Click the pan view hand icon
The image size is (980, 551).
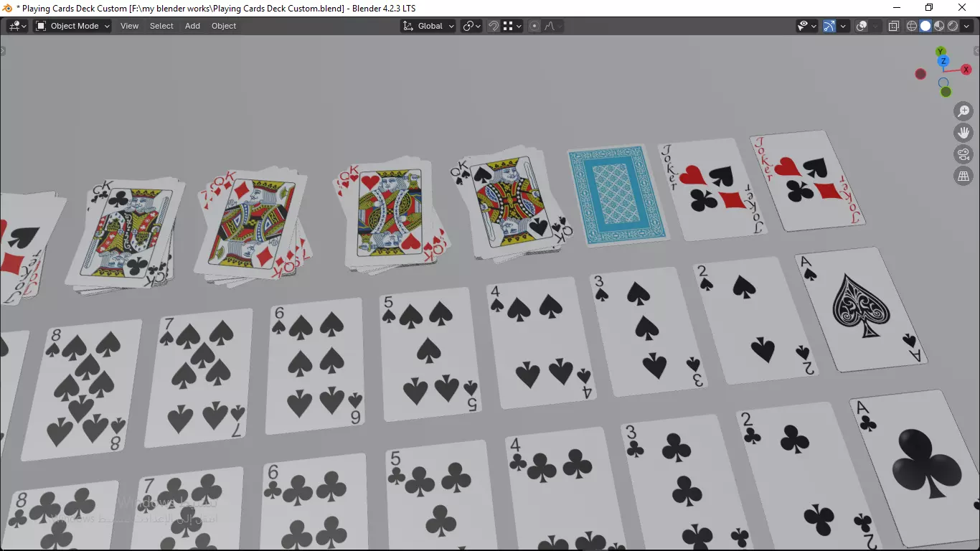[x=963, y=133]
